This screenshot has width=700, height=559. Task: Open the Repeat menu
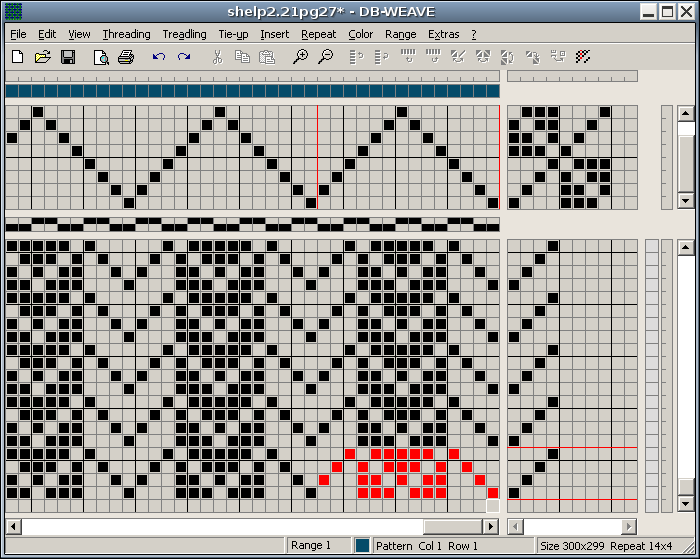318,34
